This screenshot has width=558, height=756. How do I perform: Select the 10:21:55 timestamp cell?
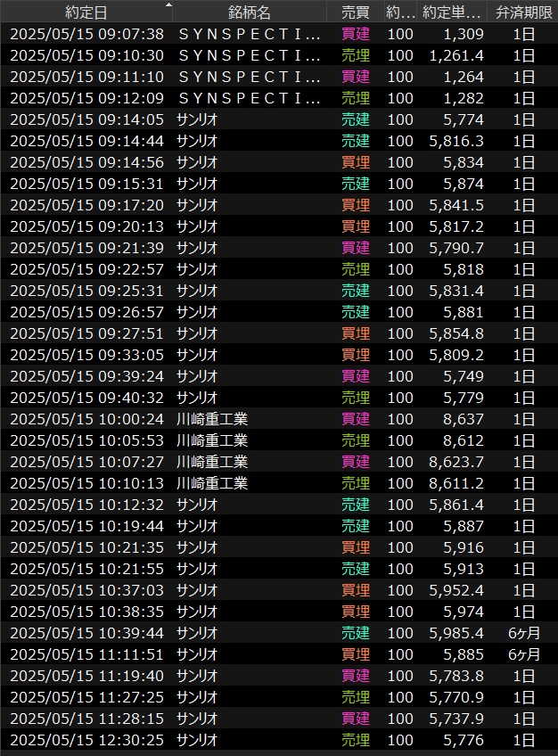click(x=86, y=569)
